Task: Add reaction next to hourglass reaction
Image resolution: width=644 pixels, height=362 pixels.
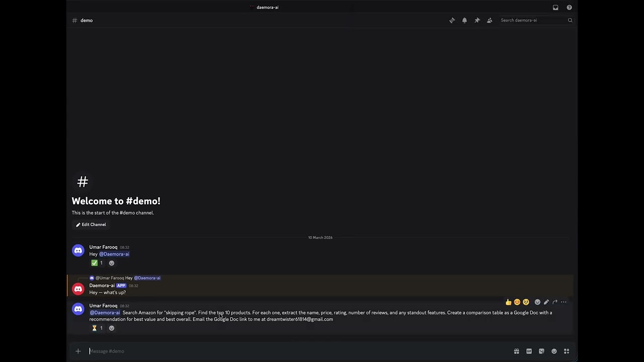Action: 112,328
